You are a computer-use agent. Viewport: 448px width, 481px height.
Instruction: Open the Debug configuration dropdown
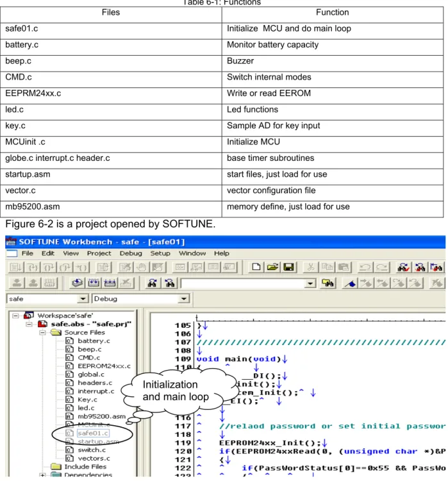[x=184, y=299]
